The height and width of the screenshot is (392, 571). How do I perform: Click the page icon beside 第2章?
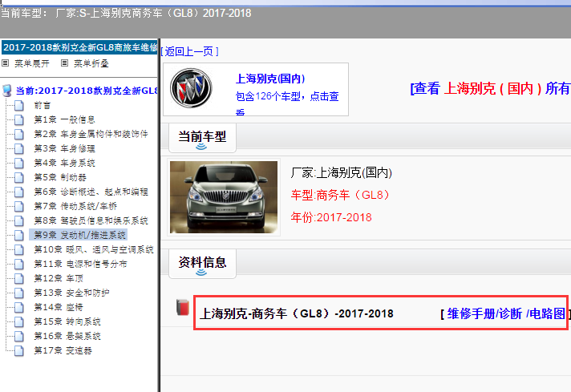(x=19, y=135)
